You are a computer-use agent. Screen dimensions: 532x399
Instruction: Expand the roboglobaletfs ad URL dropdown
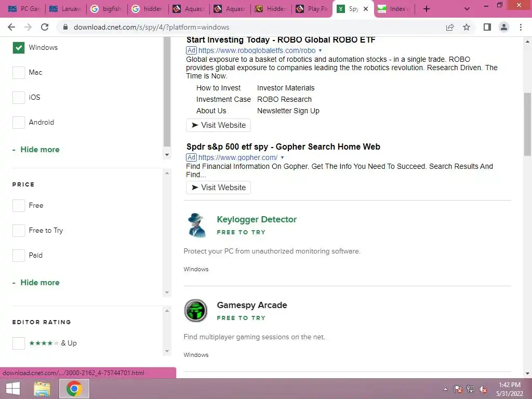(320, 50)
